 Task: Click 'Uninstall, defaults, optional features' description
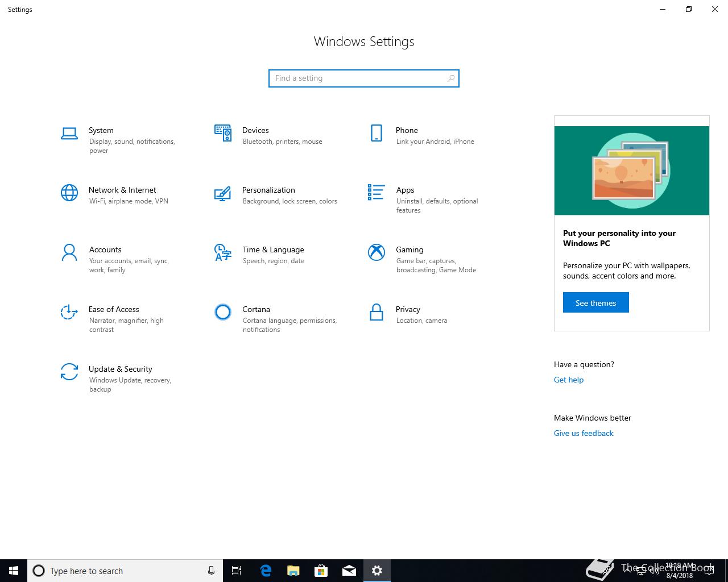point(437,206)
